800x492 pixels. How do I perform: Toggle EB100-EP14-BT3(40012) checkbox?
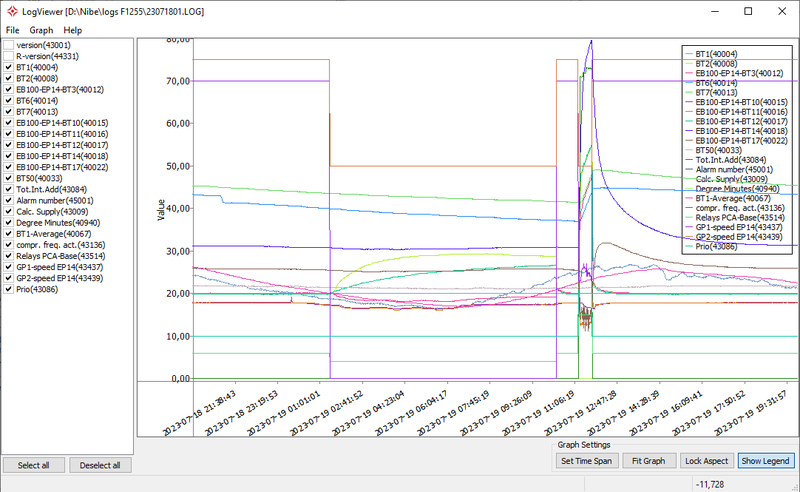click(8, 89)
